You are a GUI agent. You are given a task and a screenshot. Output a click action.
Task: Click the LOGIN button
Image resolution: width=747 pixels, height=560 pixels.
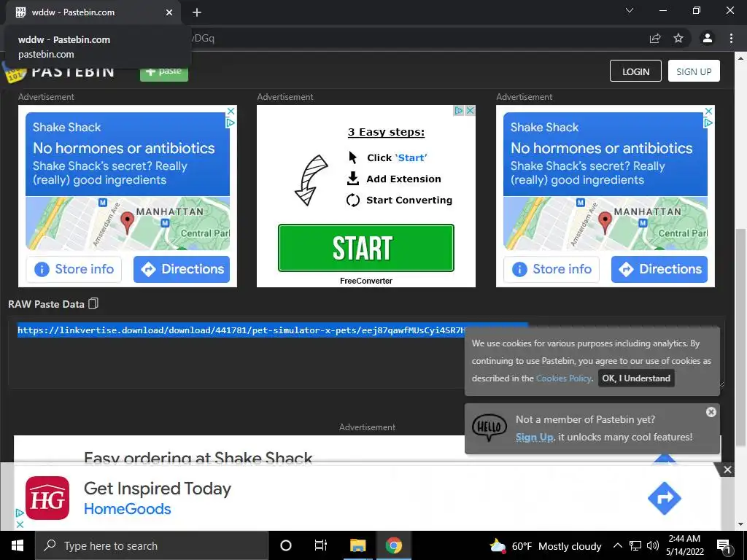click(x=635, y=71)
